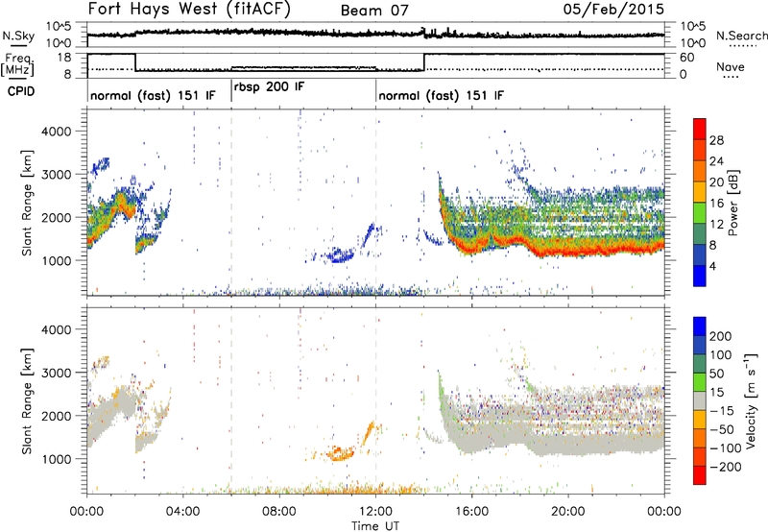
Task: Click velocity colorbar tick value 200
Action: pos(721,336)
